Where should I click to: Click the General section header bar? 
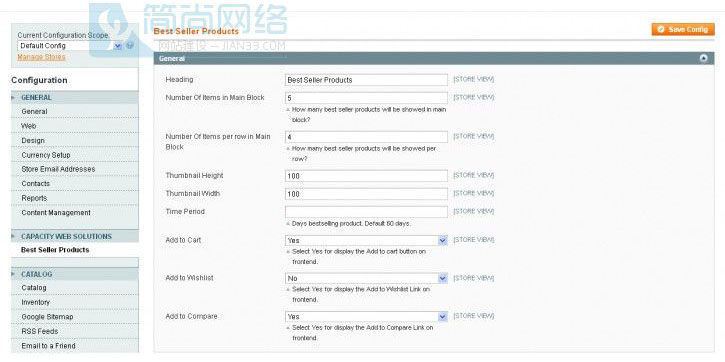434,58
